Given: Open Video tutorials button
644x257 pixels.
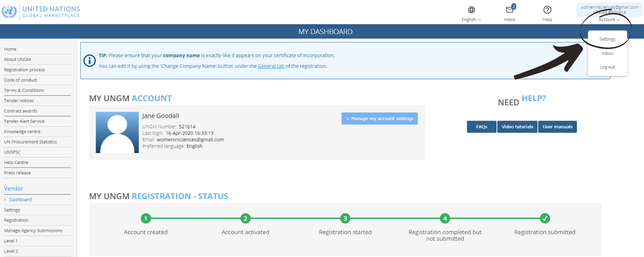Looking at the screenshot, I should coord(517,127).
